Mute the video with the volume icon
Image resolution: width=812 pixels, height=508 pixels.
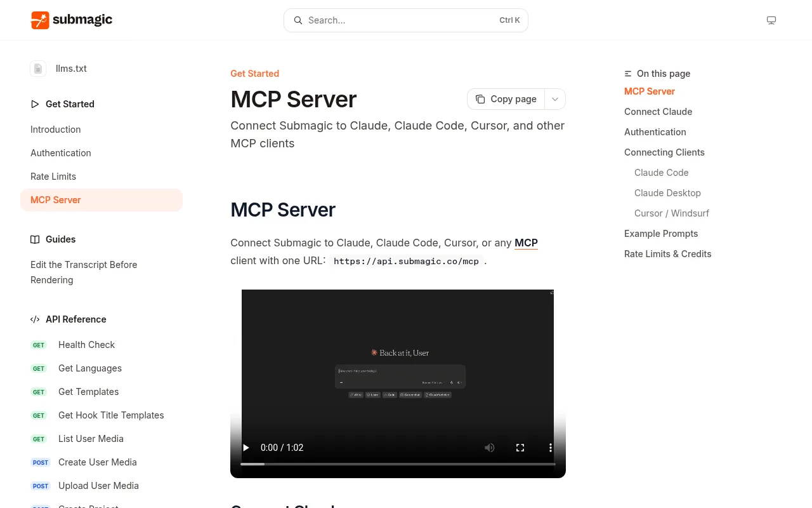(490, 448)
